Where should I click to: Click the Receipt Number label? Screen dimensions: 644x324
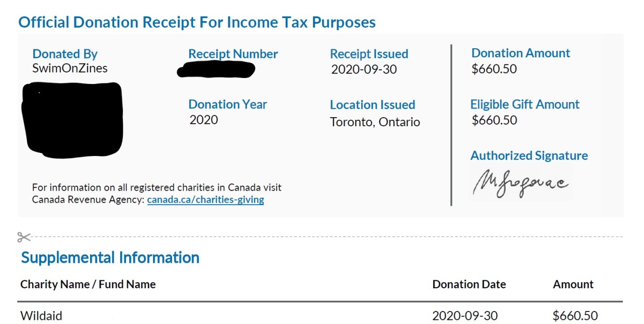click(x=233, y=54)
